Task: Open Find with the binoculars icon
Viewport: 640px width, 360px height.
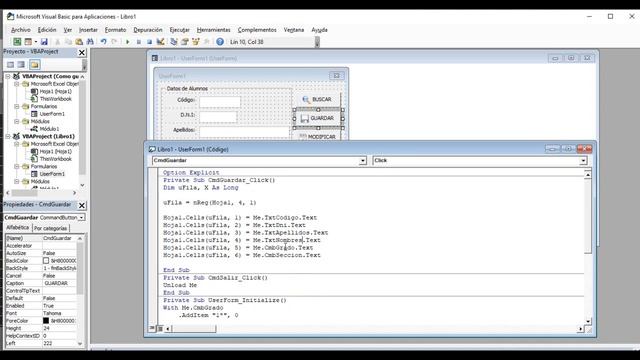Action: 90,42
